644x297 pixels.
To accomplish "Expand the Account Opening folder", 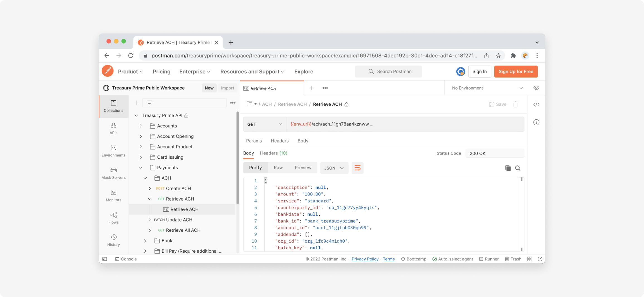I will pos(141,136).
